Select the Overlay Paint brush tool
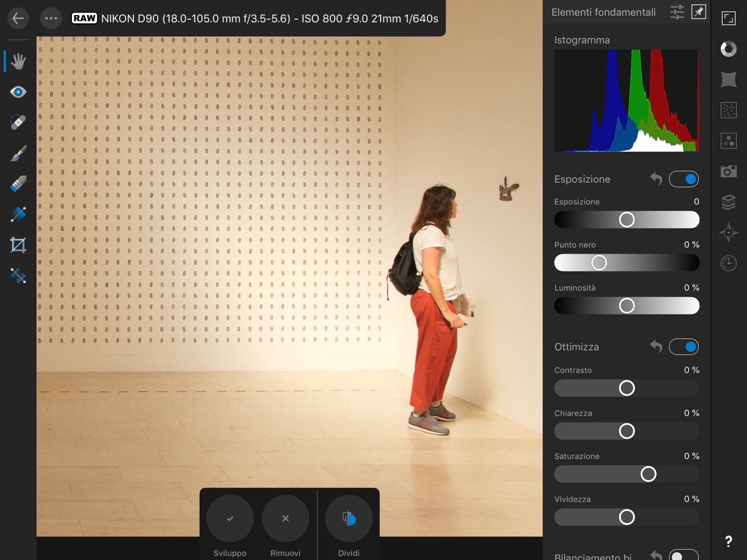 tap(18, 153)
